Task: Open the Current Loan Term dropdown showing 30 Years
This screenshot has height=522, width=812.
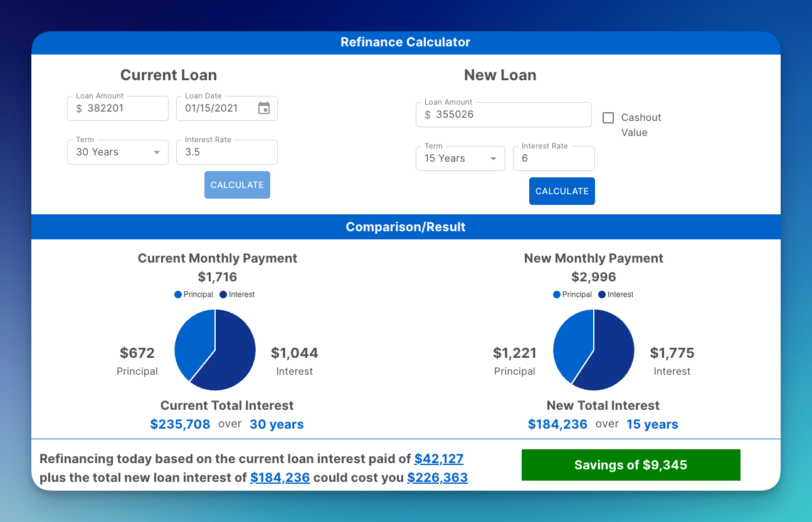Action: tap(117, 152)
